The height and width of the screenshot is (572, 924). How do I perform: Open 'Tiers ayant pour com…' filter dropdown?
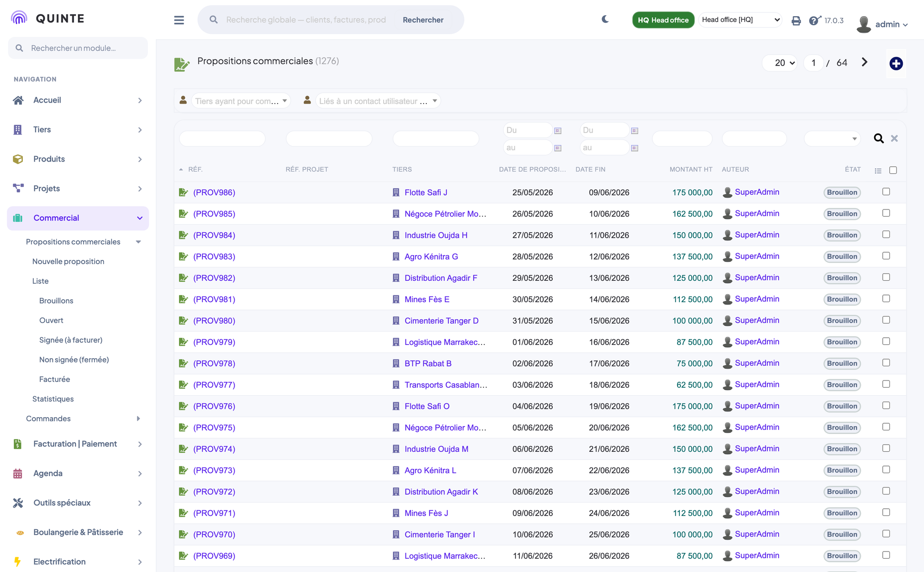(241, 101)
